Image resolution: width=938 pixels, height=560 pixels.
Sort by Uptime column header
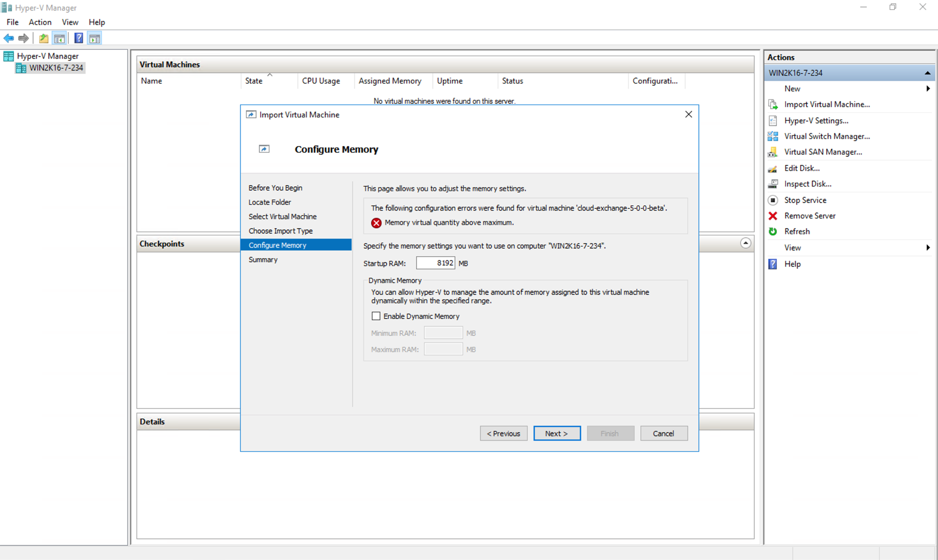point(465,81)
